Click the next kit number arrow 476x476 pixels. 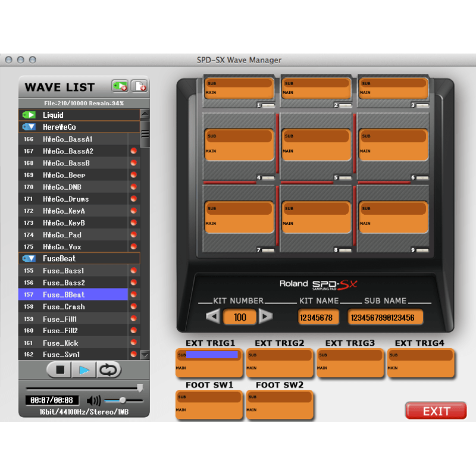tap(265, 317)
